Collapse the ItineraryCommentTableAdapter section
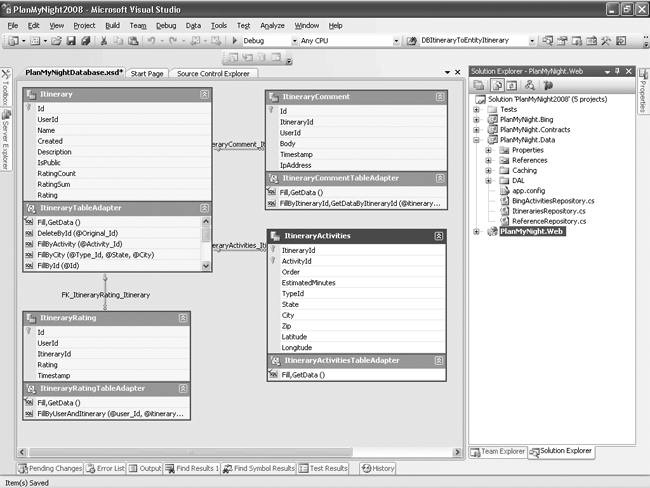The width and height of the screenshot is (650, 488). coord(440,178)
